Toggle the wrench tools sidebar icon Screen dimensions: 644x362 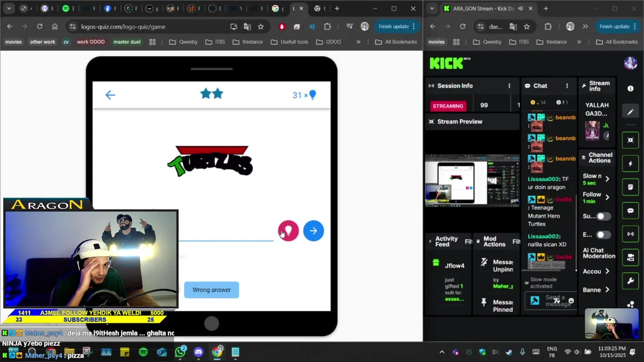pos(630,281)
